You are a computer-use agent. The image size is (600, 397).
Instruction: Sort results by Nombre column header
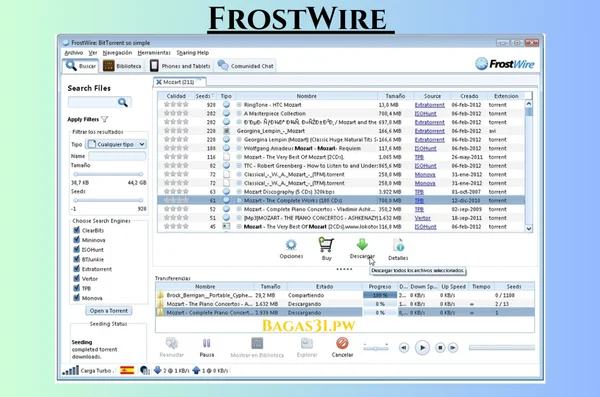point(306,96)
